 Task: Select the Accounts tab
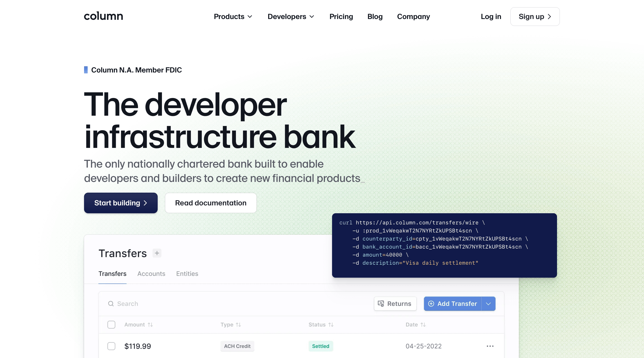(x=151, y=273)
